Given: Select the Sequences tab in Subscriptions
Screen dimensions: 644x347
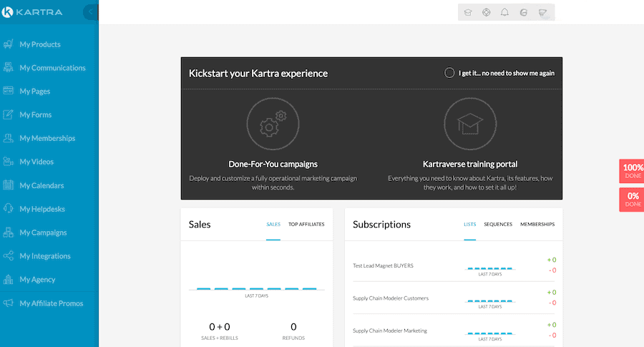Looking at the screenshot, I should [498, 224].
